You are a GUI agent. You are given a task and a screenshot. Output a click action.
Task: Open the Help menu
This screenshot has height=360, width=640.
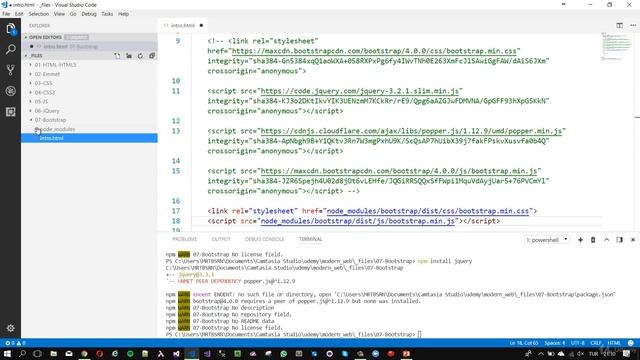click(x=124, y=14)
